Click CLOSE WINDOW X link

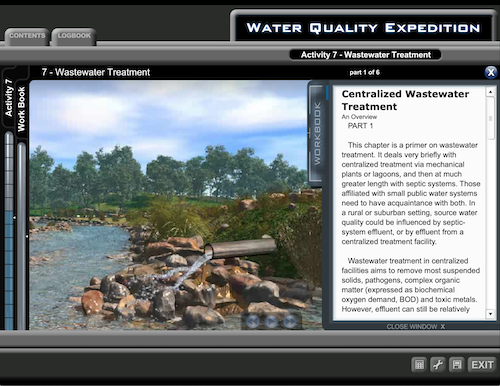click(x=416, y=326)
